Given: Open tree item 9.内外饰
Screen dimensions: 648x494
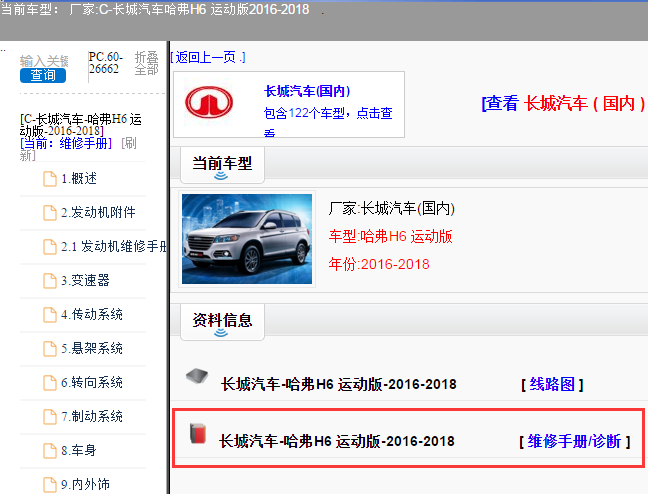Looking at the screenshot, I should (86, 484).
